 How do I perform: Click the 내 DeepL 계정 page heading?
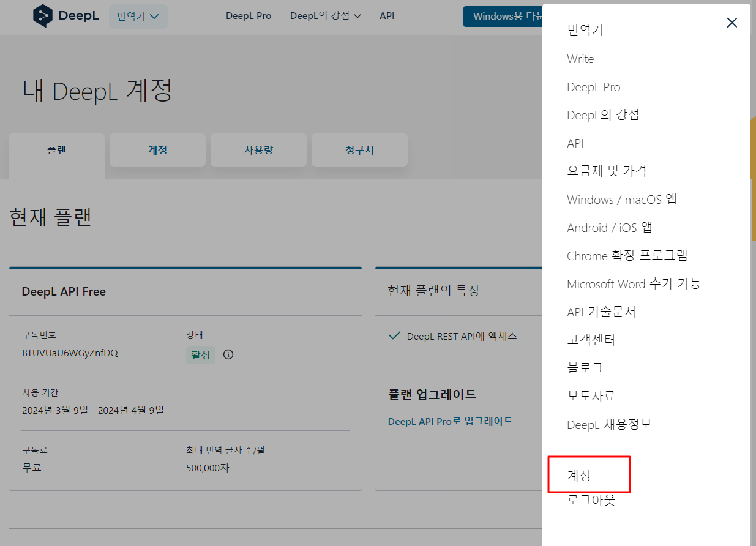(97, 91)
